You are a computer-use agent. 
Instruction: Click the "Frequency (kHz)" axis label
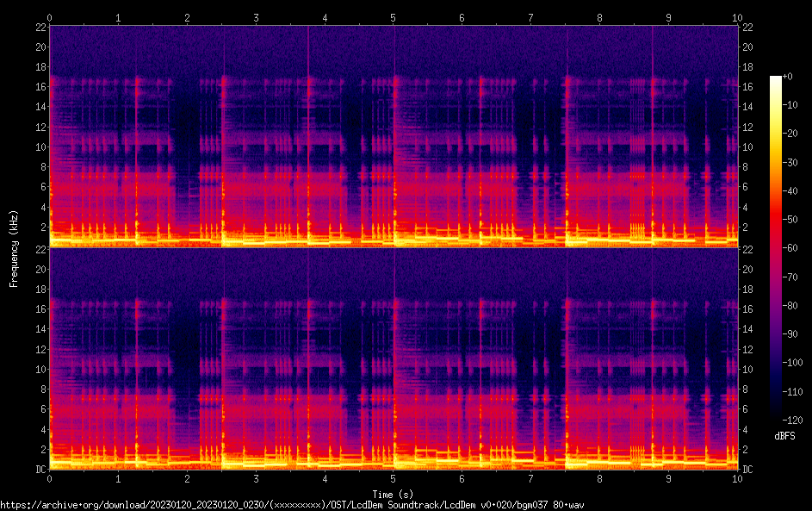14,247
